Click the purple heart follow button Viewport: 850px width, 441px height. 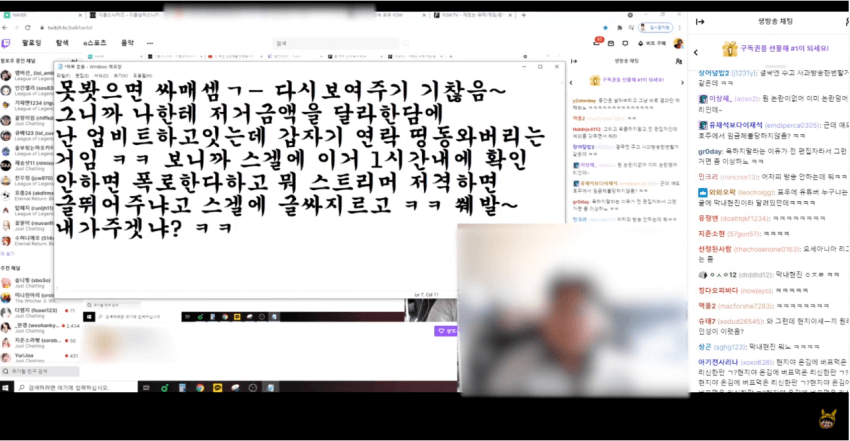pyautogui.click(x=446, y=330)
